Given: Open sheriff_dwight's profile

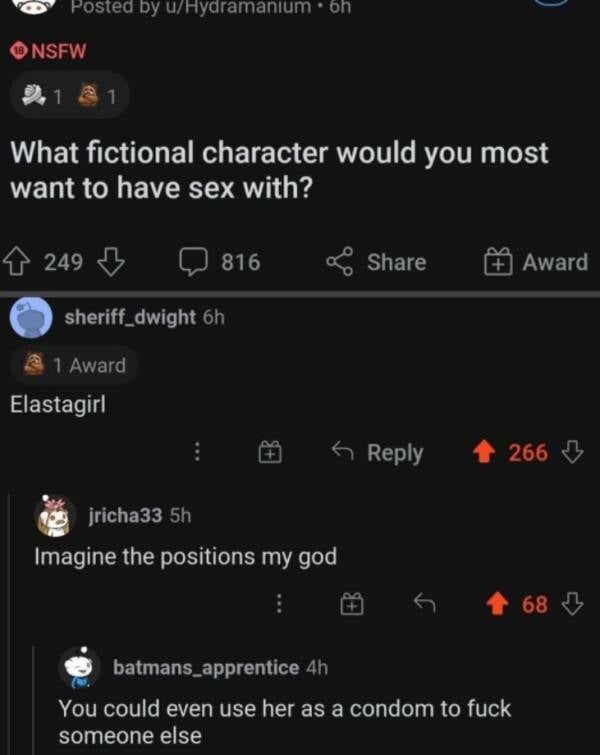Looking at the screenshot, I should coord(130,318).
